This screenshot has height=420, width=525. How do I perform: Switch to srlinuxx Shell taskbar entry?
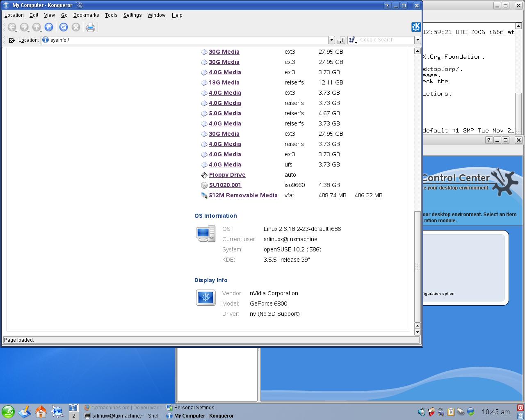pos(123,416)
